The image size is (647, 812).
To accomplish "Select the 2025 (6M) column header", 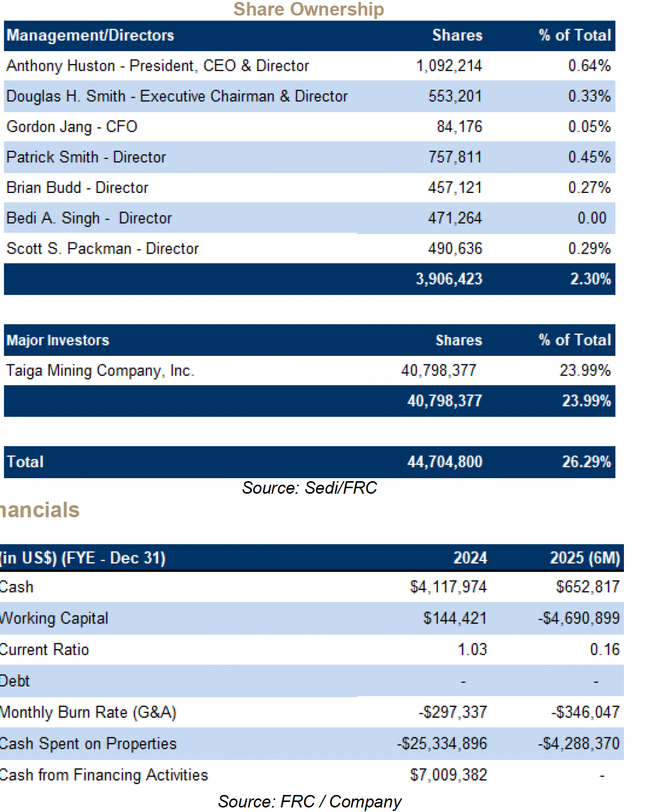I will [x=585, y=558].
